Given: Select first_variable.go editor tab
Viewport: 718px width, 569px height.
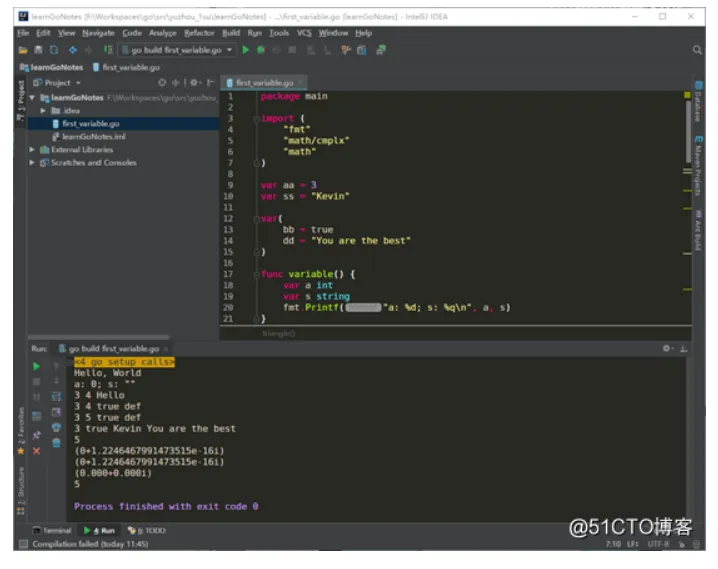Looking at the screenshot, I should [x=264, y=83].
